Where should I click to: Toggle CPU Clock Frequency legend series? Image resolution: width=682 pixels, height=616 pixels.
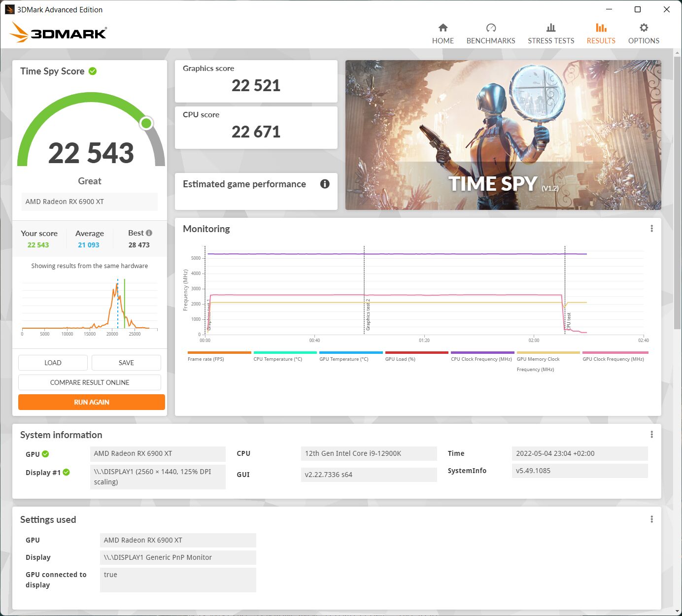point(482,357)
